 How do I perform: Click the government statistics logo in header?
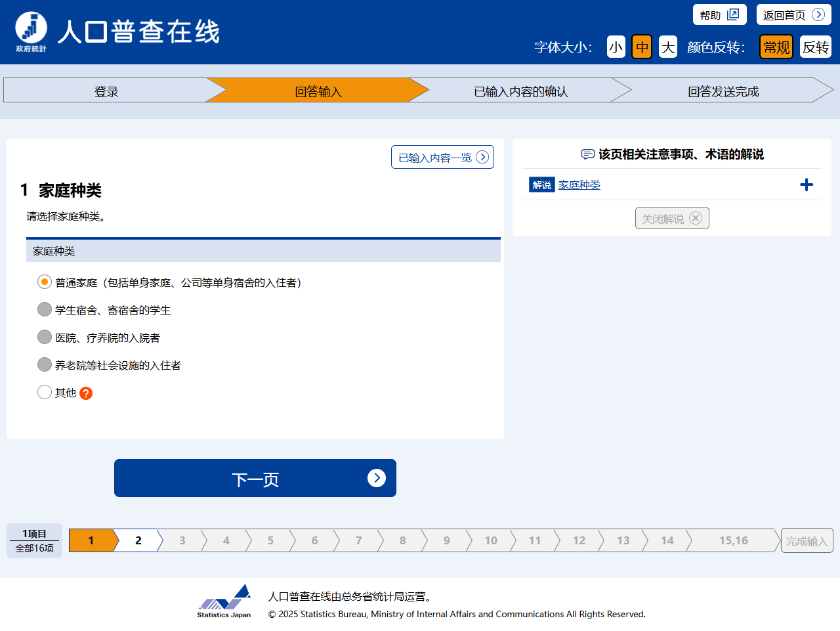31,31
